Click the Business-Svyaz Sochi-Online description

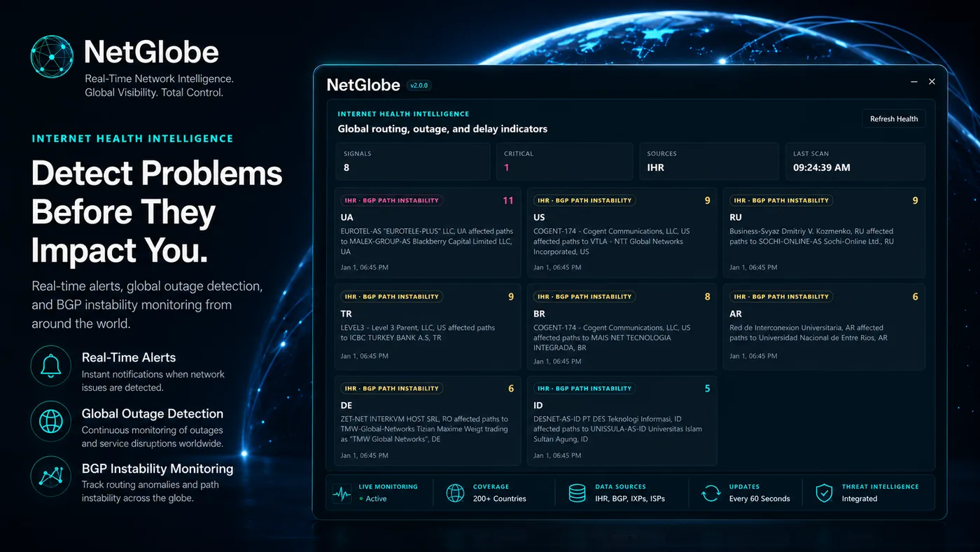812,236
